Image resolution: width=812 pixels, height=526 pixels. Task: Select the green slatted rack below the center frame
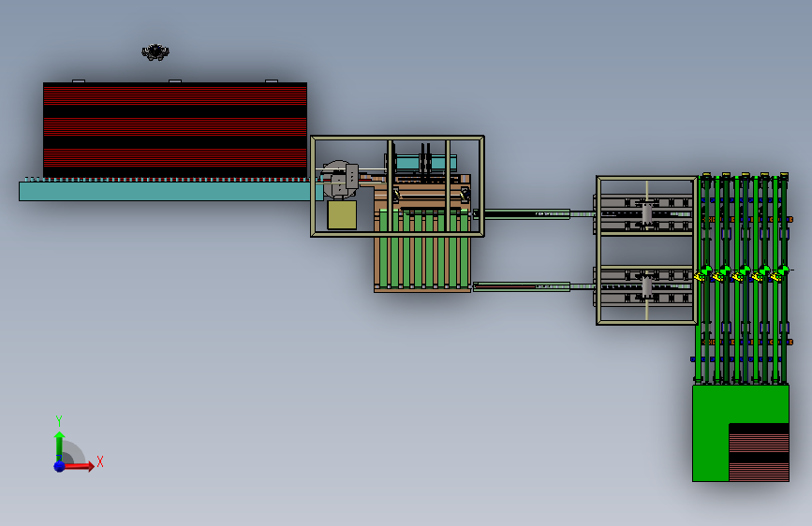point(422,251)
